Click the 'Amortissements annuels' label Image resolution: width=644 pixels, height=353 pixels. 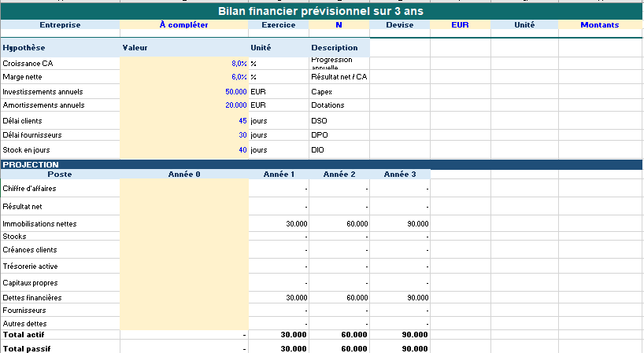(60, 105)
